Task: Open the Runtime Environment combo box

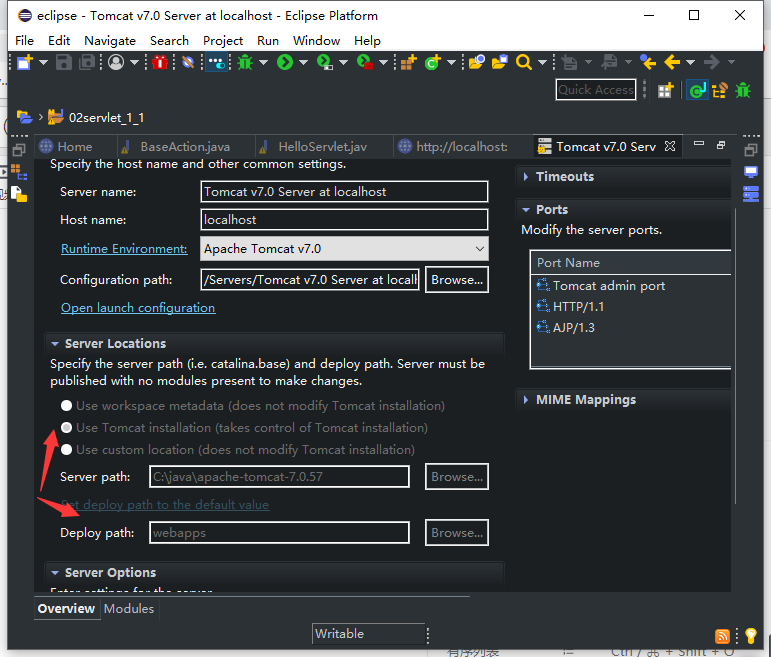Action: point(344,249)
